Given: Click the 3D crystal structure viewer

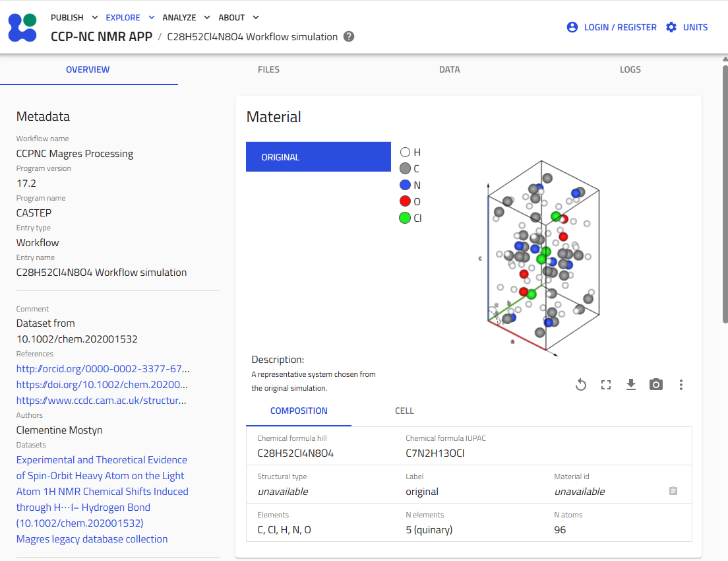Looking at the screenshot, I should [543, 258].
